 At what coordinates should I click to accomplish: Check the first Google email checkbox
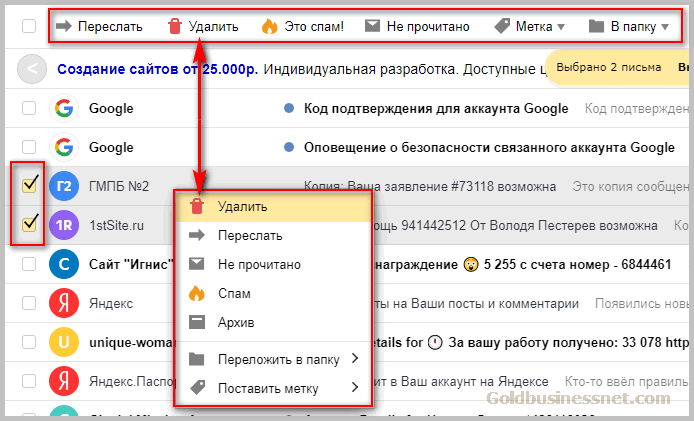click(29, 108)
